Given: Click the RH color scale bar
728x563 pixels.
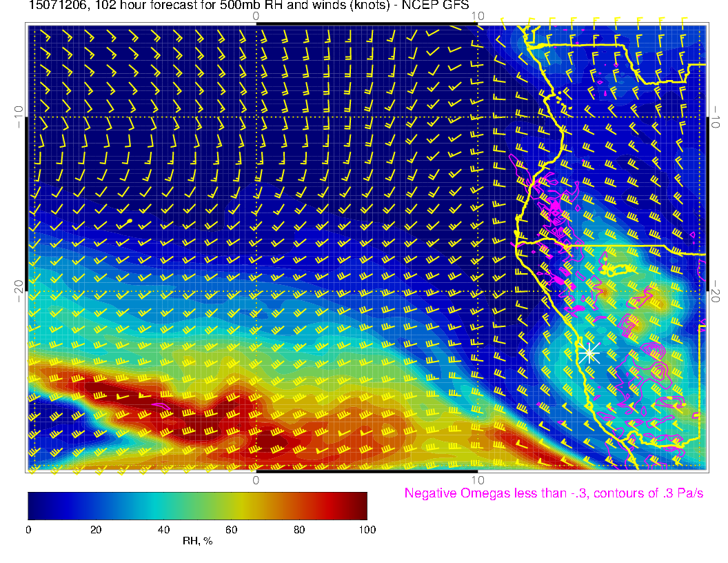Looking at the screenshot, I should [197, 506].
